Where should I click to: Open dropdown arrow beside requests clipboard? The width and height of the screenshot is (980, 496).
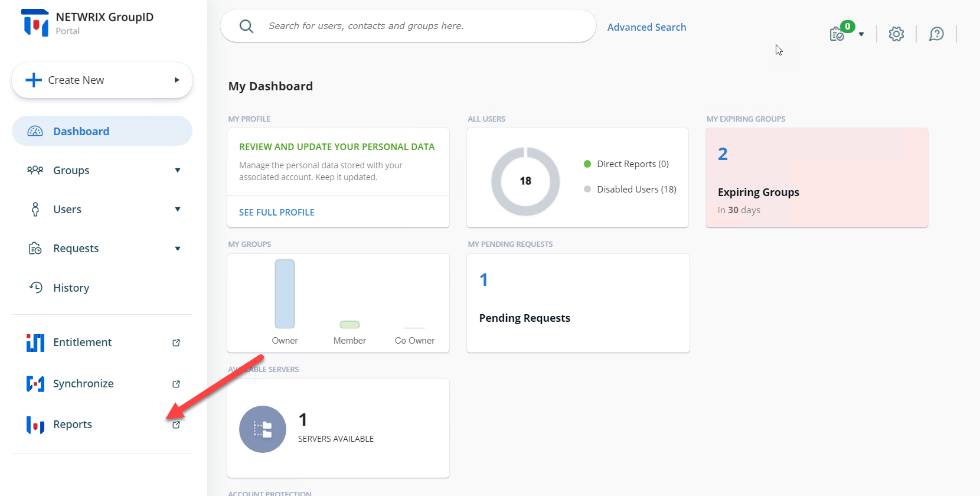(x=861, y=34)
